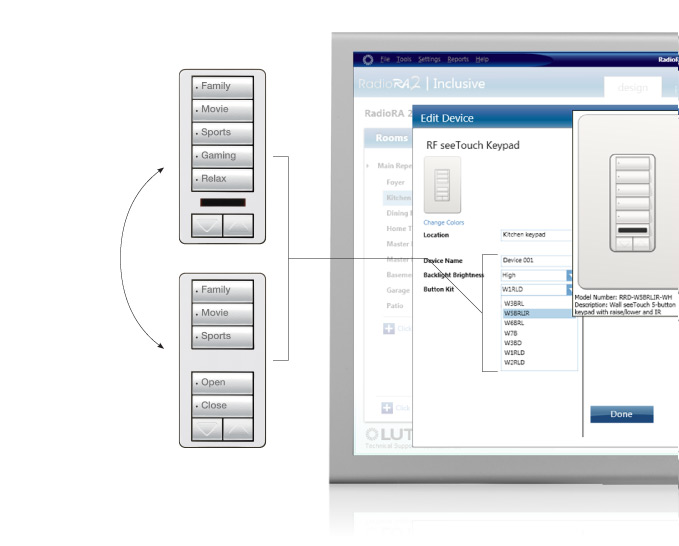This screenshot has height=546, width=679.
Task: Click the plus icon just under Patio
Action: 389,329
